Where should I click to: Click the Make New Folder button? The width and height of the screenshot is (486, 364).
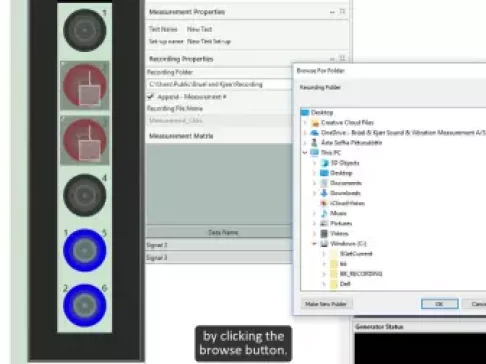tap(326, 304)
